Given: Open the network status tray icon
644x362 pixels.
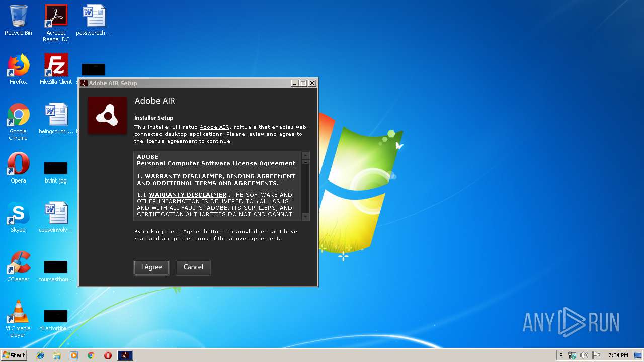Looking at the screenshot, I should click(x=572, y=355).
